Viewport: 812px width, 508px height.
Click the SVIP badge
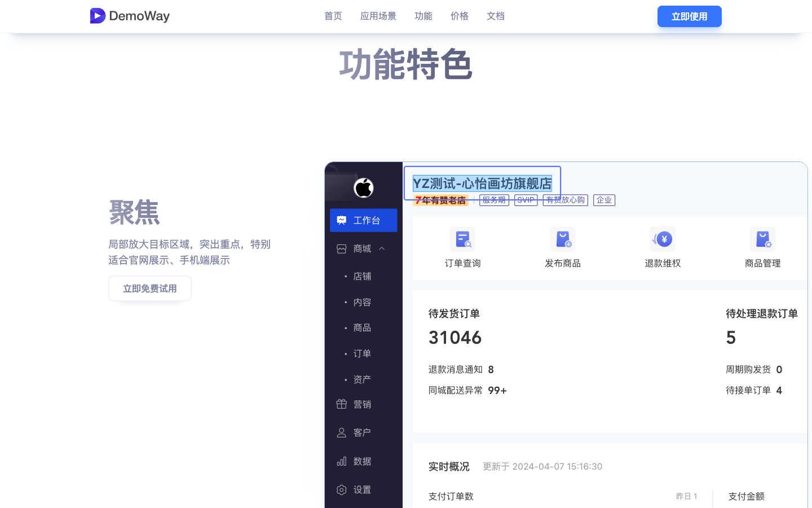click(526, 200)
